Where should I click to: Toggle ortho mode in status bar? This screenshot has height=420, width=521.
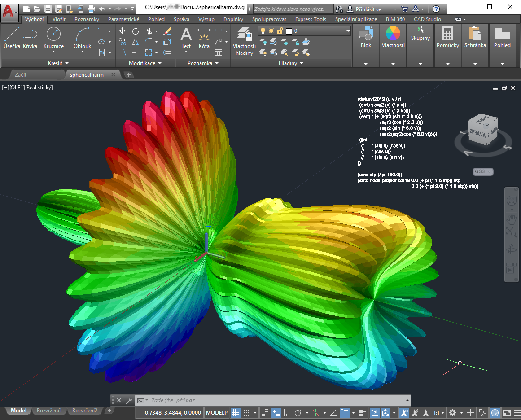coord(287,413)
